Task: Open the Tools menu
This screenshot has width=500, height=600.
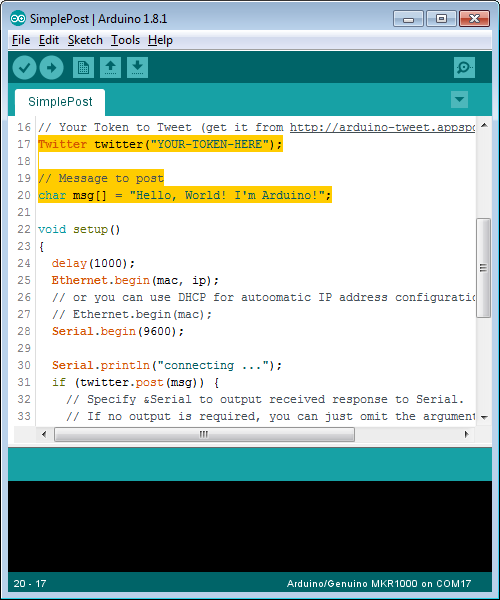Action: 125,40
